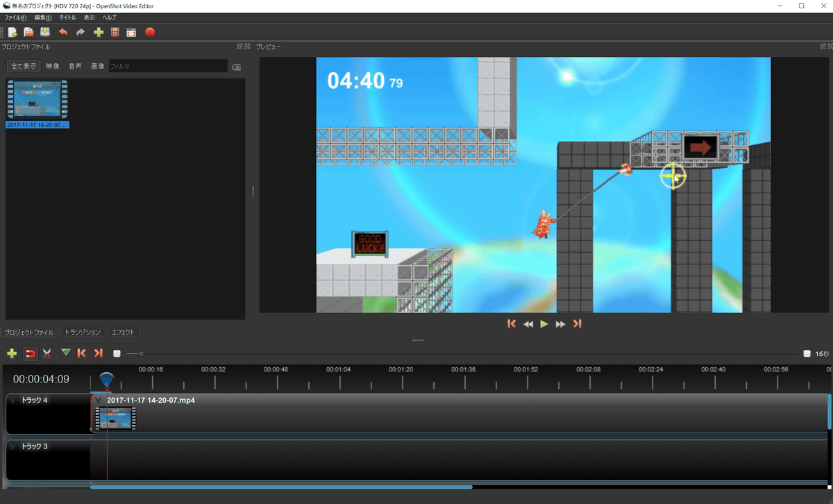Toggle the magnet Snapping tool
Viewport: 833px width, 504px height.
(30, 353)
